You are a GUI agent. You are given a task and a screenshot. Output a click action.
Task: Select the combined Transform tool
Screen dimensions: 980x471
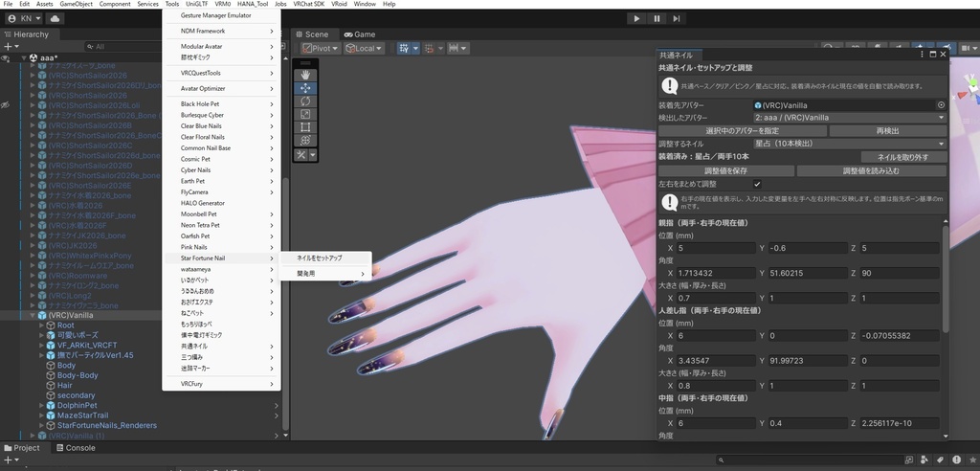click(305, 141)
